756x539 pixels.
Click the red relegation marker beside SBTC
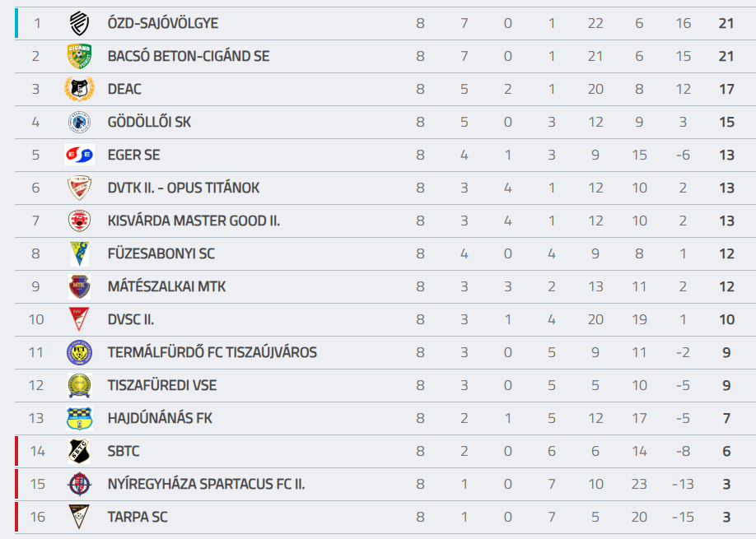pyautogui.click(x=16, y=451)
